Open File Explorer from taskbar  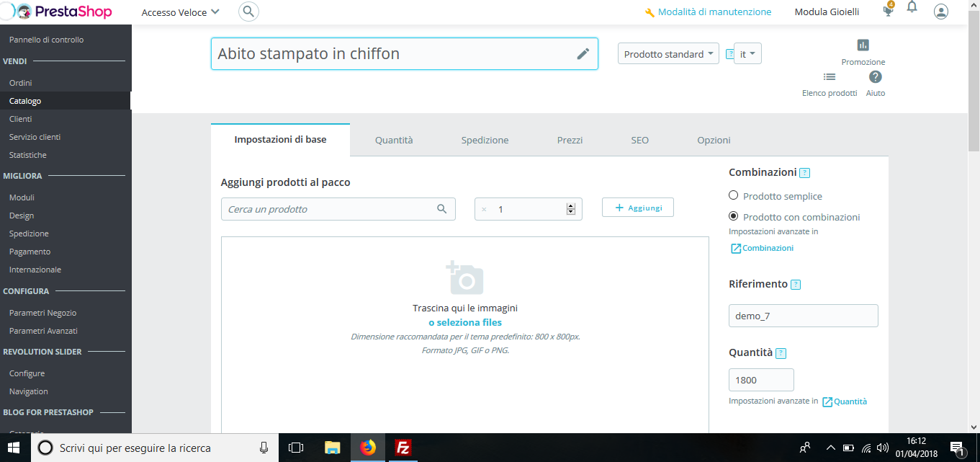tap(332, 448)
